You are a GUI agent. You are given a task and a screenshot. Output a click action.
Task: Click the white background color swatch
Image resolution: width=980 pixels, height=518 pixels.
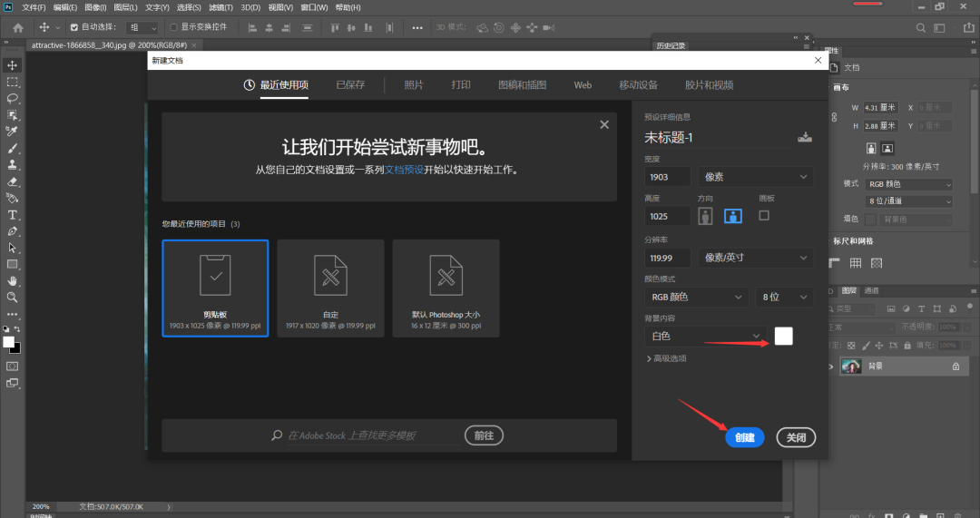(x=783, y=336)
